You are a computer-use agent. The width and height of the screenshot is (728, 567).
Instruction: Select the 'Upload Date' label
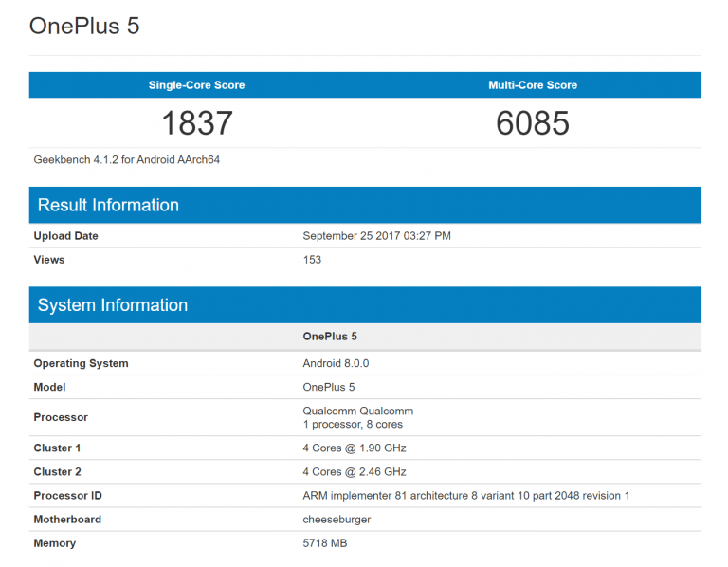coord(66,236)
